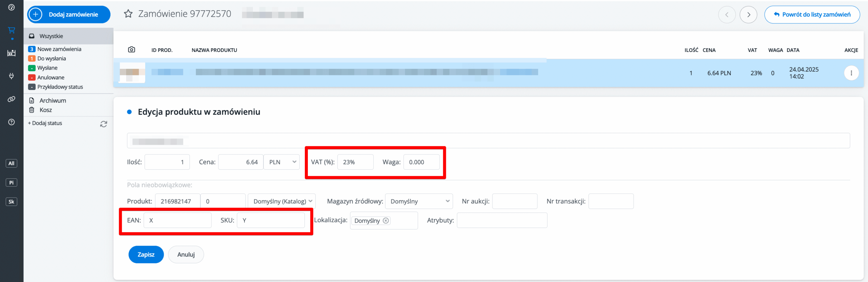The width and height of the screenshot is (868, 282).
Task: Go to the previous order arrow
Action: click(727, 15)
